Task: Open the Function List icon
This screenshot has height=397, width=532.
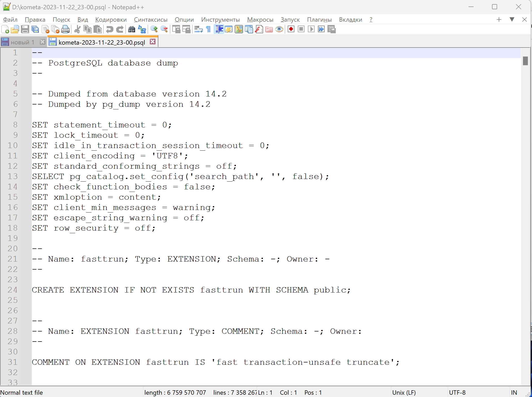Action: click(x=259, y=29)
